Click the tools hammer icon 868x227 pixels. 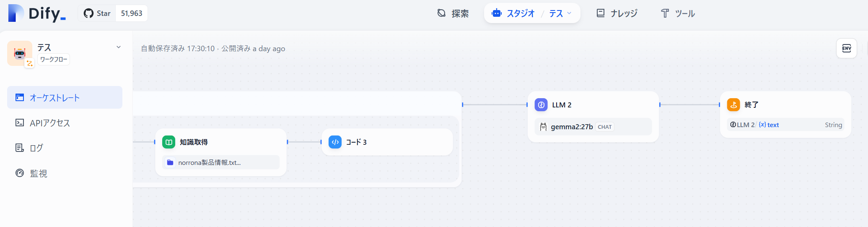665,13
